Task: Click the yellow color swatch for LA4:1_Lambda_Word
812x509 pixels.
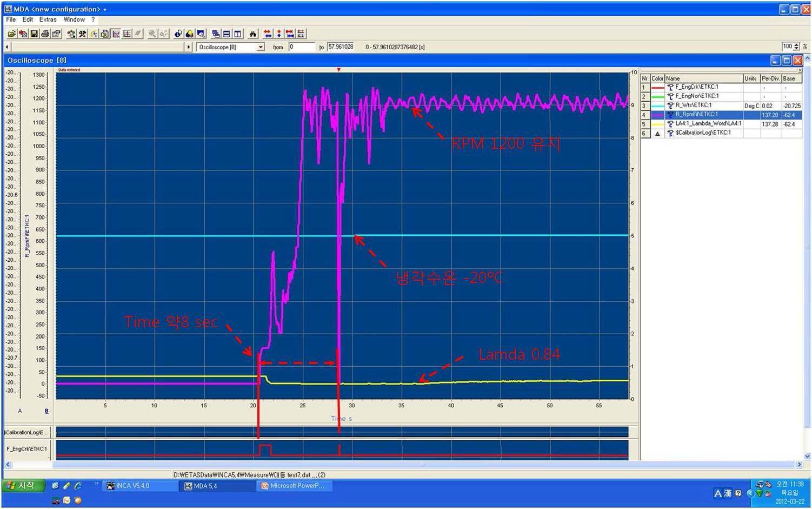Action: tap(657, 124)
